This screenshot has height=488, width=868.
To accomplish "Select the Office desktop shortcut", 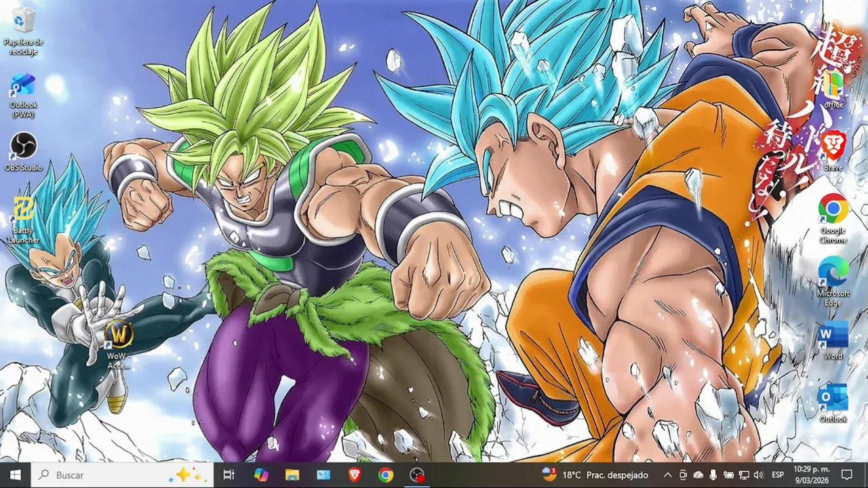I will pos(833,88).
